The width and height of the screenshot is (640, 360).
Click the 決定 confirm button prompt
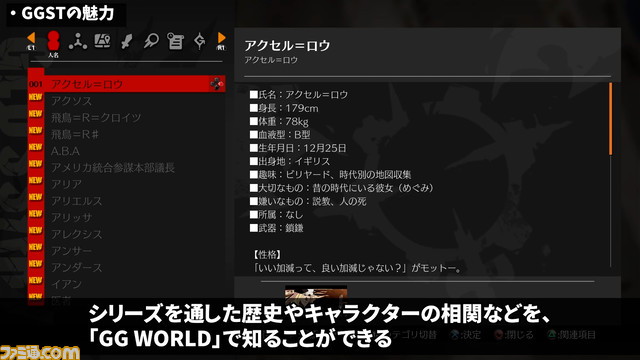click(x=466, y=335)
